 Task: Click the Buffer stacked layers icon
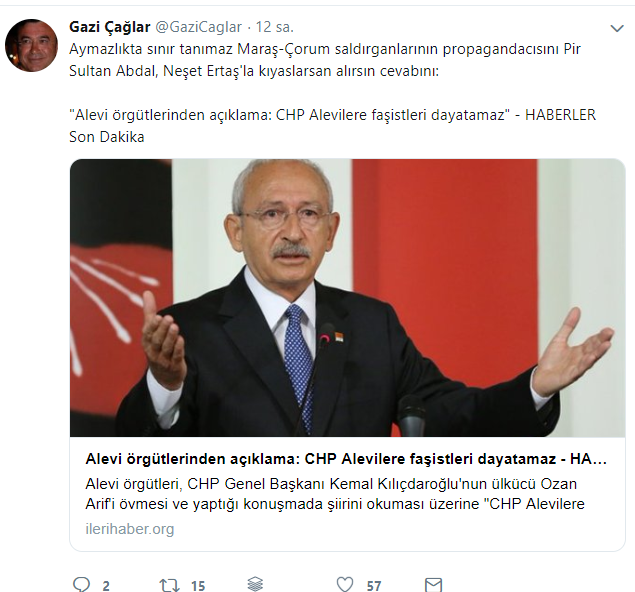(255, 584)
